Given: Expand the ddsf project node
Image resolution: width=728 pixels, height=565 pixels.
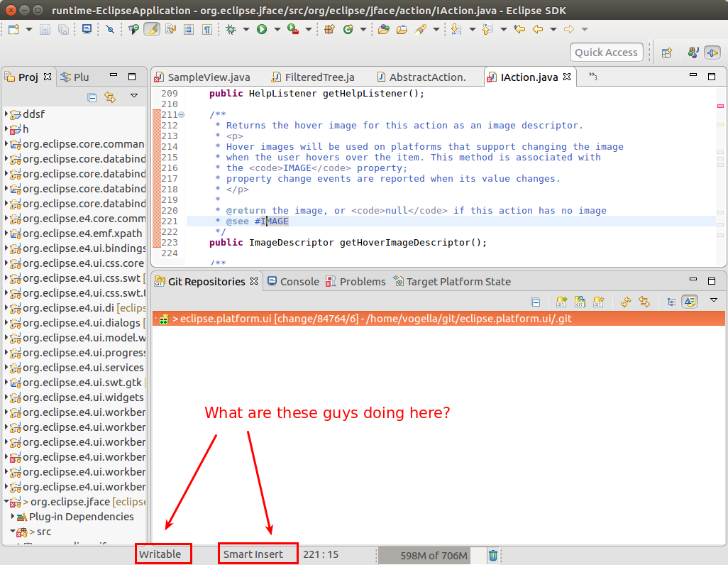Looking at the screenshot, I should (x=6, y=114).
